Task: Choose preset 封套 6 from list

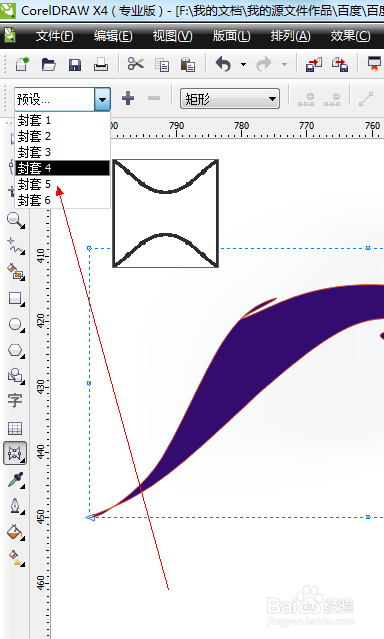Action: pyautogui.click(x=62, y=200)
